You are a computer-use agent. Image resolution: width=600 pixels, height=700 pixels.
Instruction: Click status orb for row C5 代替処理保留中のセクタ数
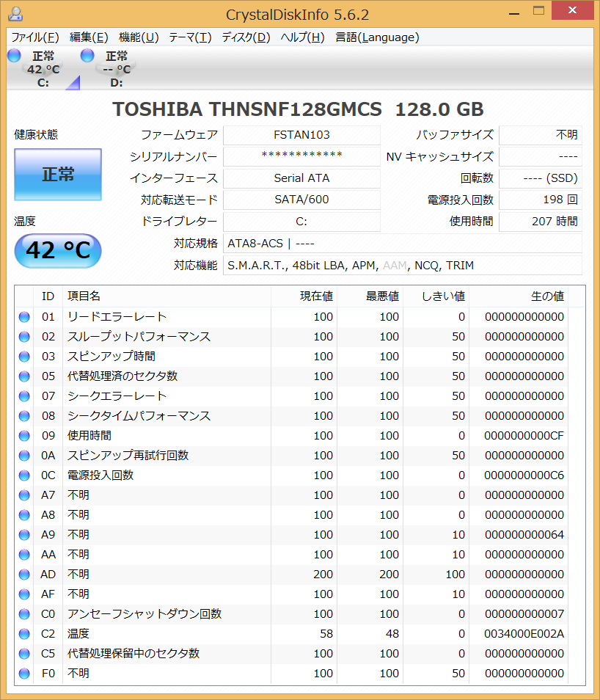(24, 654)
